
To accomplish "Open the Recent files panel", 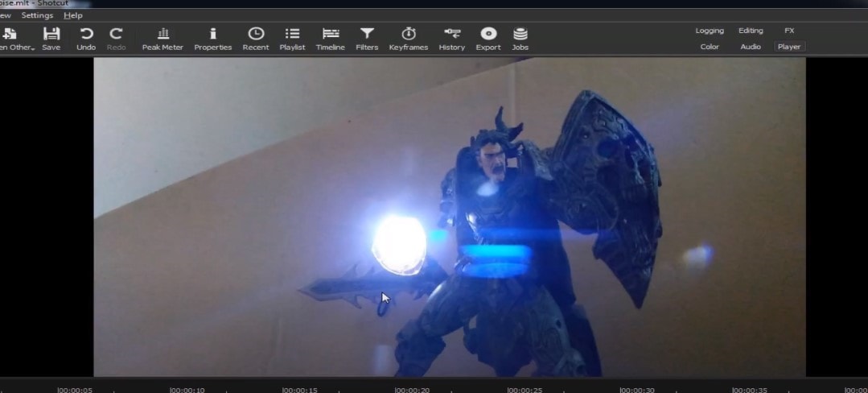I will [x=256, y=39].
